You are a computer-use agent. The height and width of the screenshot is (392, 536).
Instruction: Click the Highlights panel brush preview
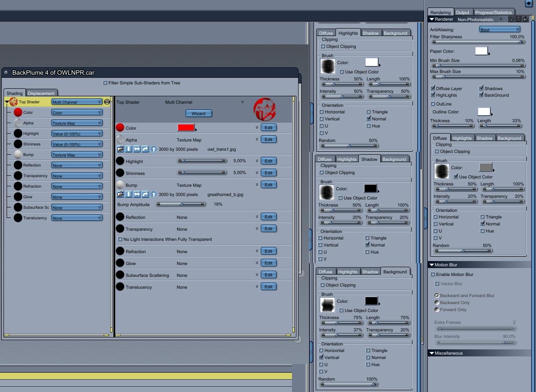coord(328,66)
